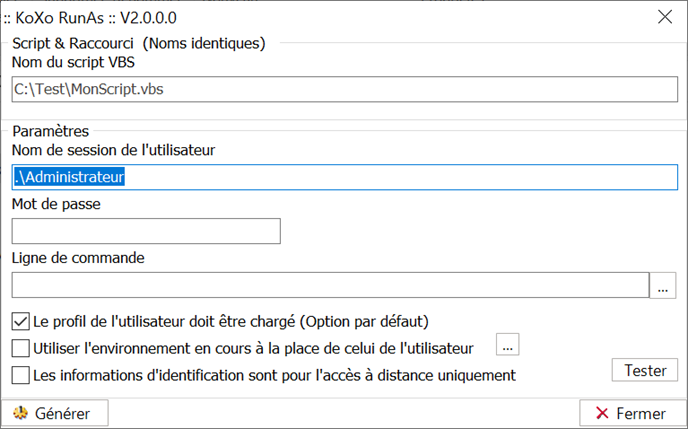Click the 'Paramètres' group header
Screen dimensions: 688x429
(50, 131)
